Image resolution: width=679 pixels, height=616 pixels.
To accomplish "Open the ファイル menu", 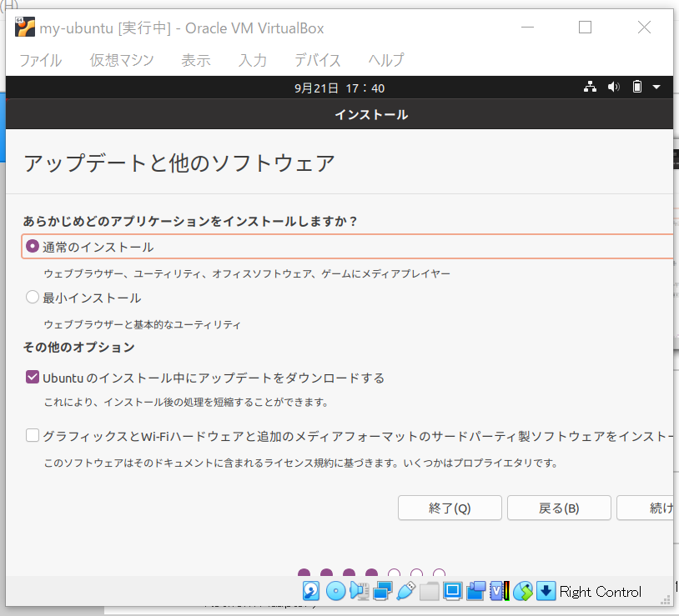I will pyautogui.click(x=41, y=60).
